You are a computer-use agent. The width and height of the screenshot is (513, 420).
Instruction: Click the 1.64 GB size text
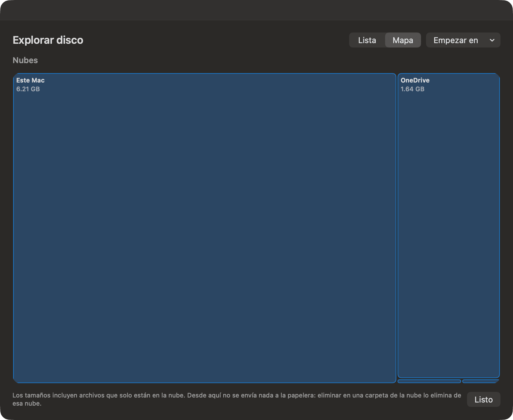413,89
